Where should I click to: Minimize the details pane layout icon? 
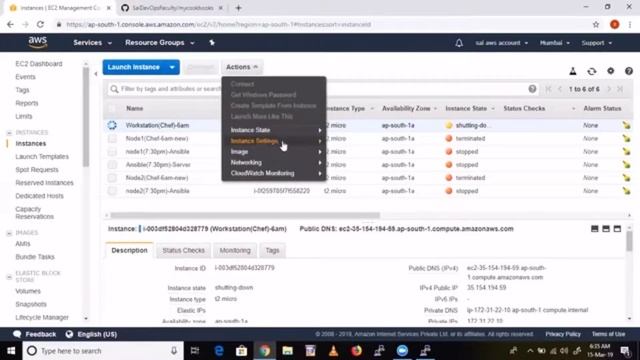(x=595, y=229)
